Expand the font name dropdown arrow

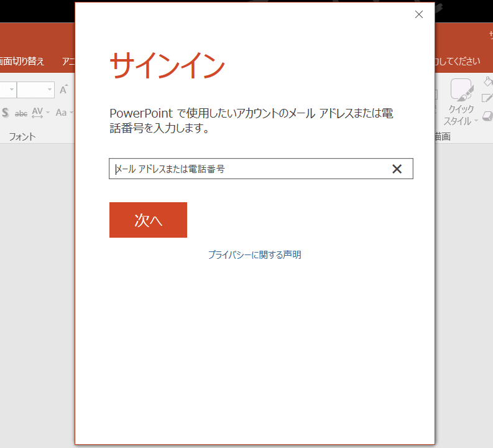[11, 90]
